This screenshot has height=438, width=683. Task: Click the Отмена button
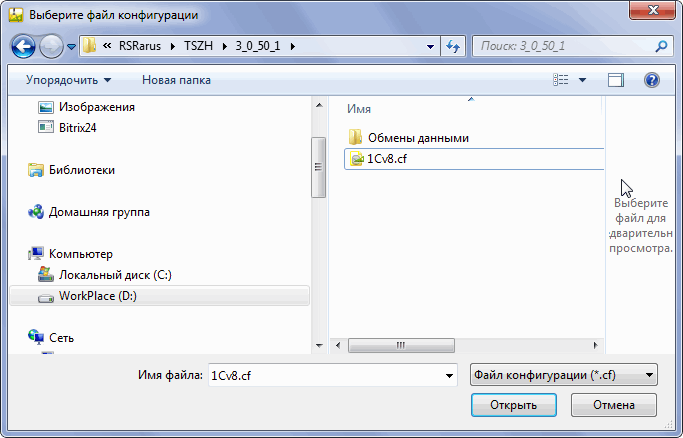[614, 405]
